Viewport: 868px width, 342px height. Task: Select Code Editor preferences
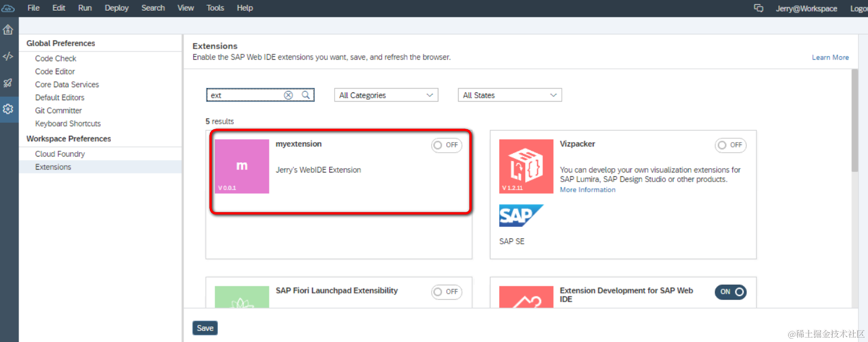(55, 71)
